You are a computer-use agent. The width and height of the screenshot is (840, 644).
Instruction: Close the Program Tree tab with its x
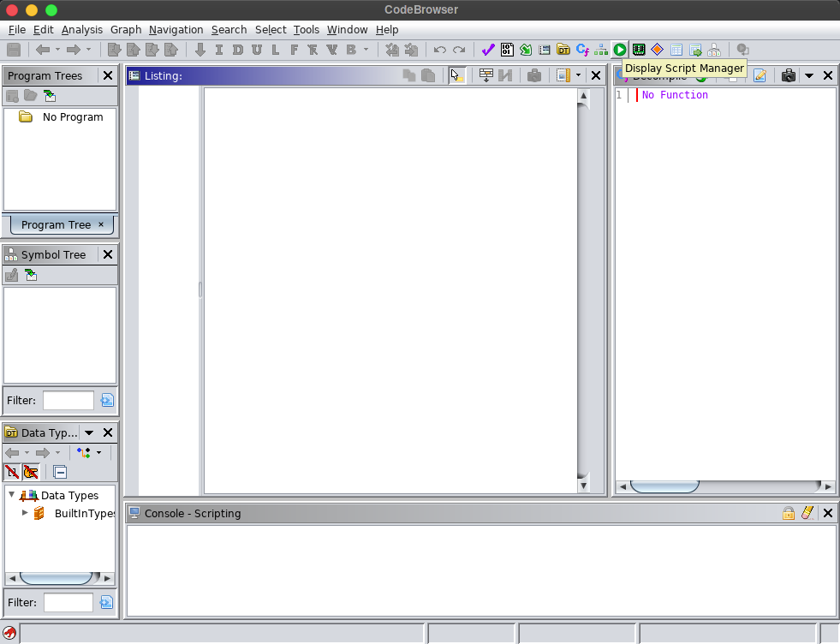click(101, 224)
